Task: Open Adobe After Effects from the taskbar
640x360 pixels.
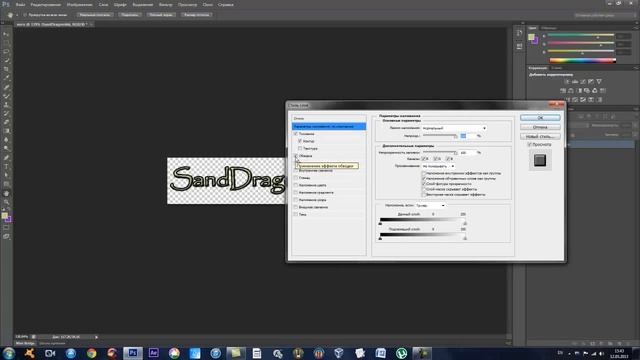Action: click(153, 353)
